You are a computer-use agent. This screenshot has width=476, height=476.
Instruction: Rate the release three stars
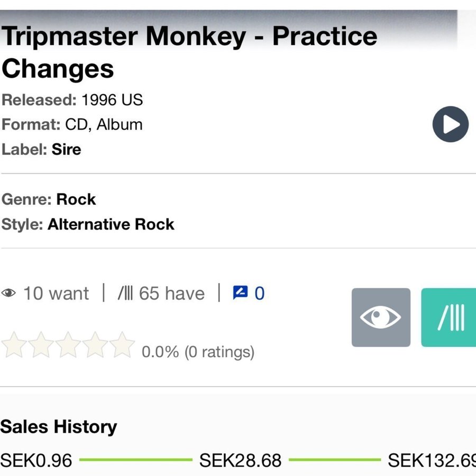tap(68, 345)
